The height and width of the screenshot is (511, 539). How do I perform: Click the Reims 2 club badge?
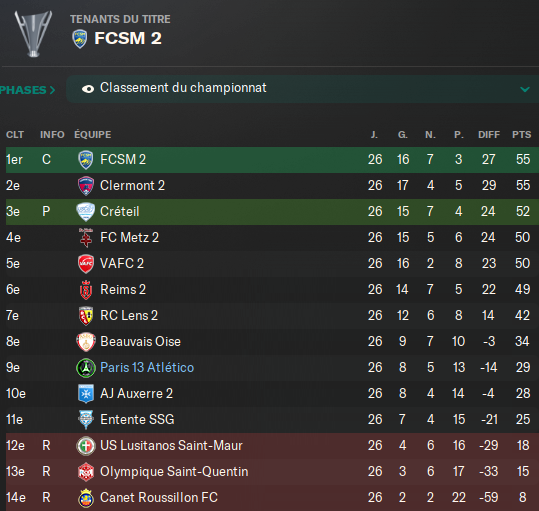86,290
